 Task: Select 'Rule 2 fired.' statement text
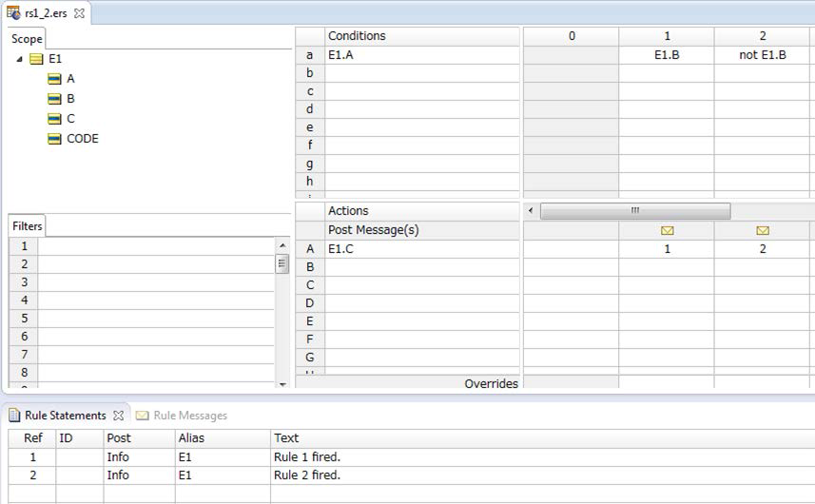306,475
